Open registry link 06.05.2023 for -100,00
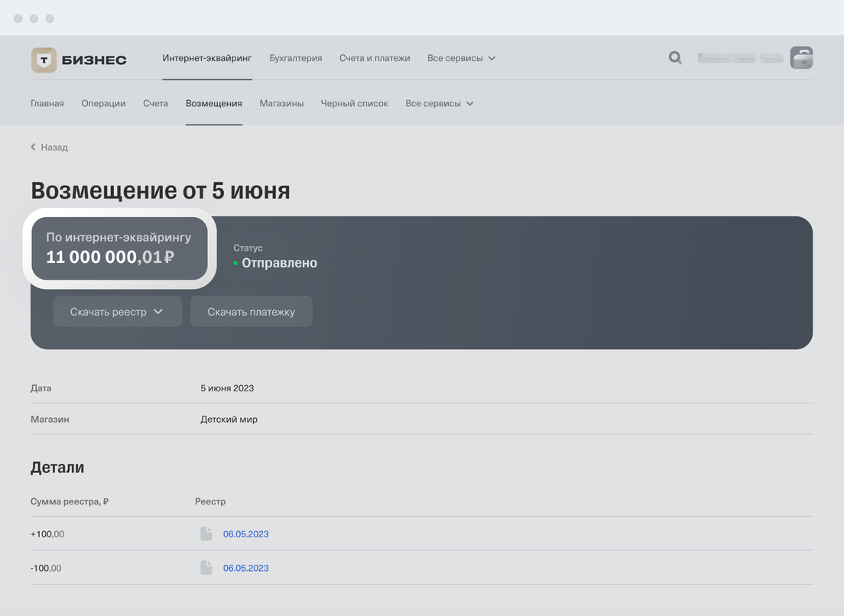 point(246,568)
